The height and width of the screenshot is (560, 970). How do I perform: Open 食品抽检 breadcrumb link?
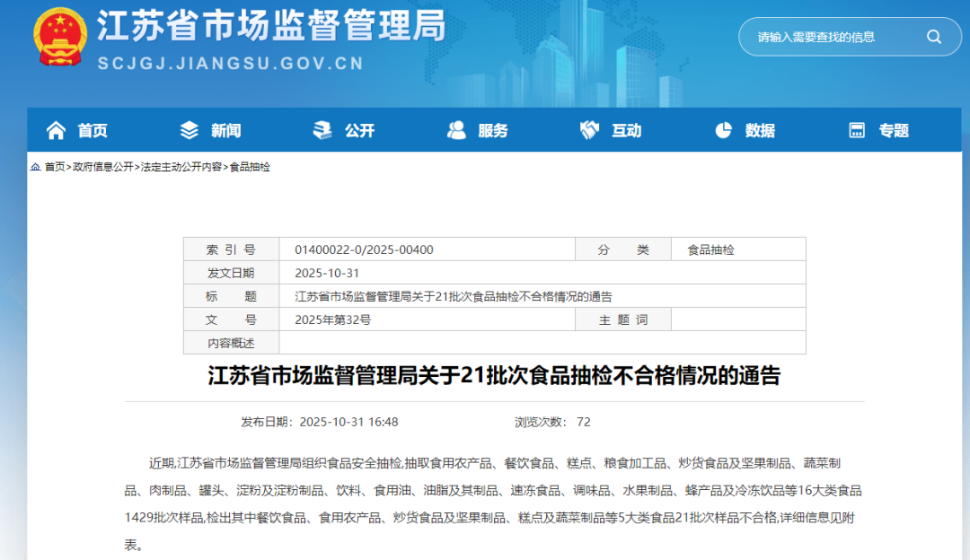click(x=250, y=167)
